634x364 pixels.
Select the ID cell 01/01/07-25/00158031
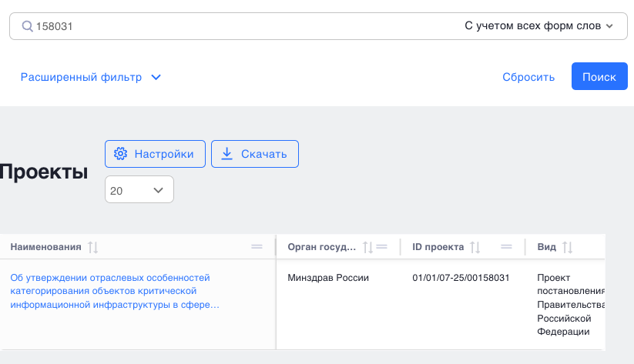pos(461,277)
